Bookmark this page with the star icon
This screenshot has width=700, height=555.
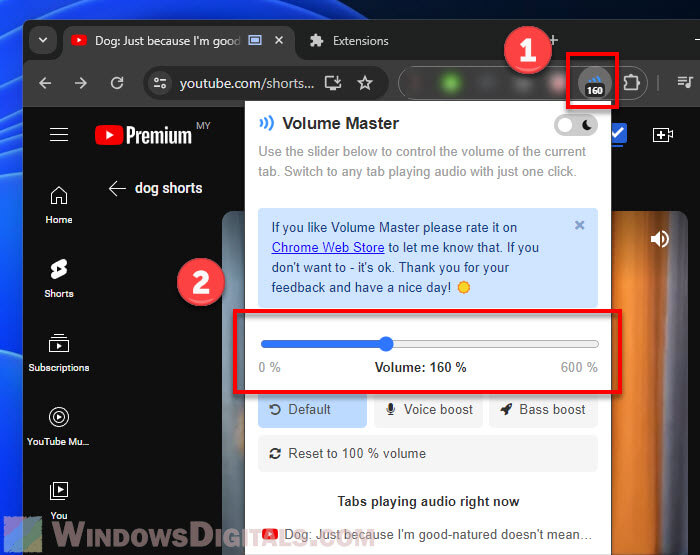(365, 83)
